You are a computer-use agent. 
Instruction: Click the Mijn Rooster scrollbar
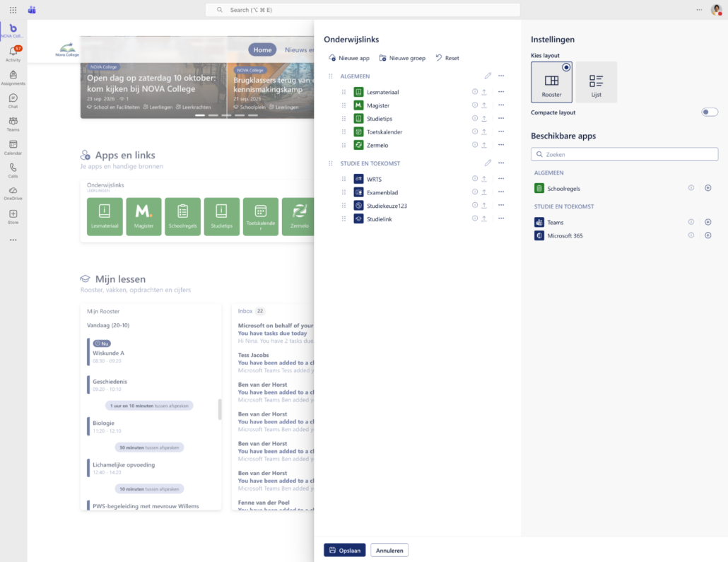pos(220,409)
